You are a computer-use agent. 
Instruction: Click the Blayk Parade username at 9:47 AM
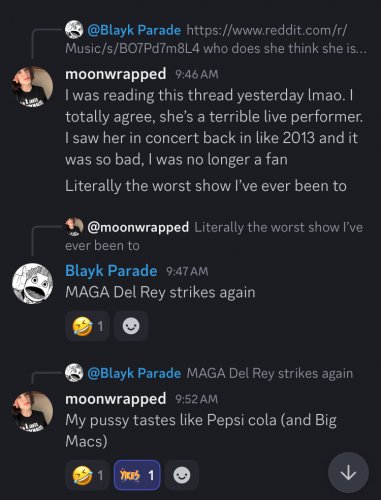point(111,271)
